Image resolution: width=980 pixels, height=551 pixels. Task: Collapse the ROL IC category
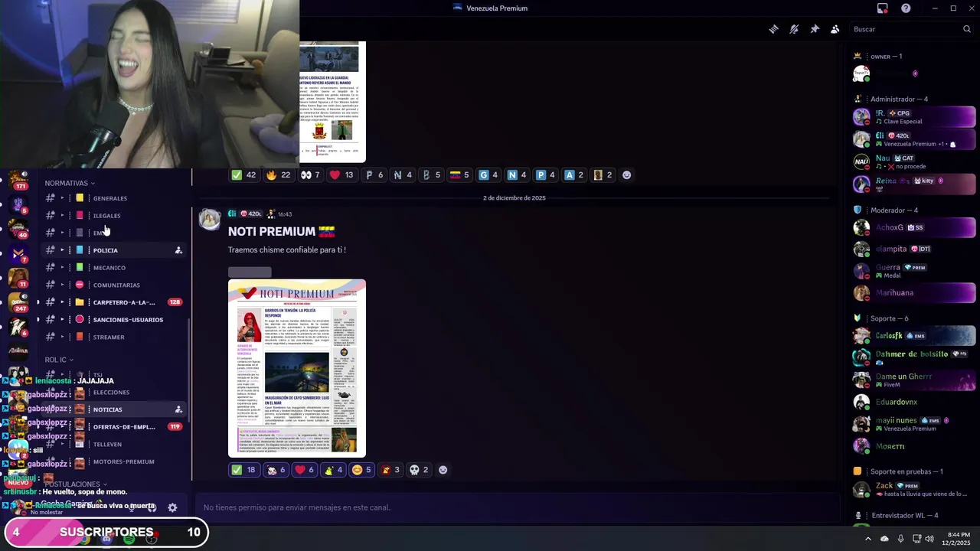click(59, 360)
